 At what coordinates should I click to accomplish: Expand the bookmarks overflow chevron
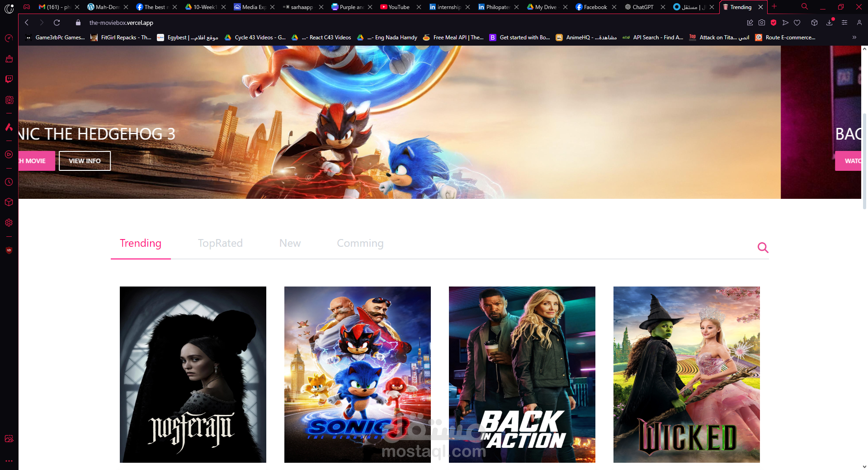[854, 38]
